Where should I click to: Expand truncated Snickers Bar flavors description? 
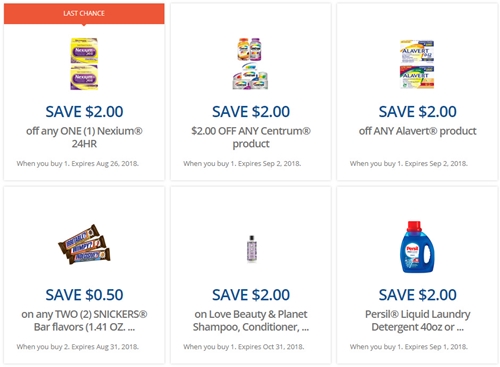click(84, 321)
